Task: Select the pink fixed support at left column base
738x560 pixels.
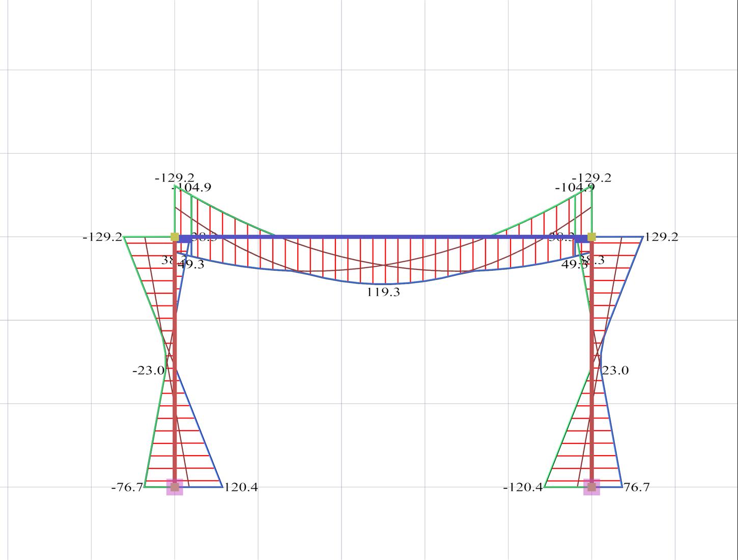Action: click(x=175, y=487)
